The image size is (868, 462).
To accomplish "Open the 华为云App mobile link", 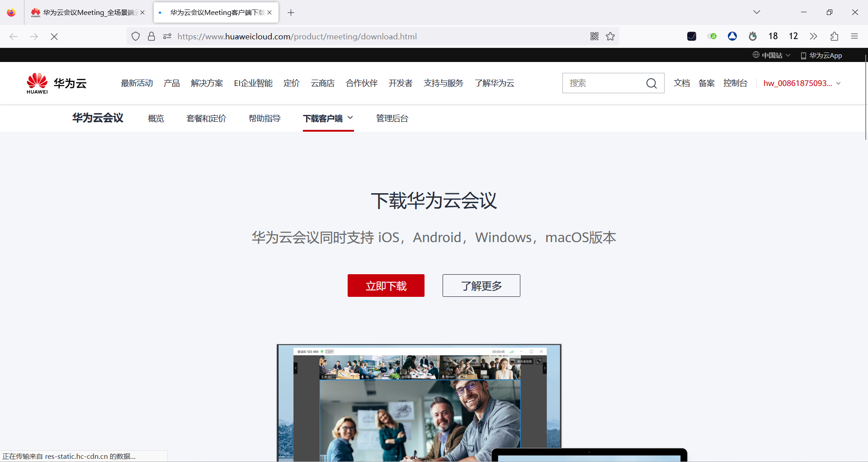I will click(x=821, y=55).
